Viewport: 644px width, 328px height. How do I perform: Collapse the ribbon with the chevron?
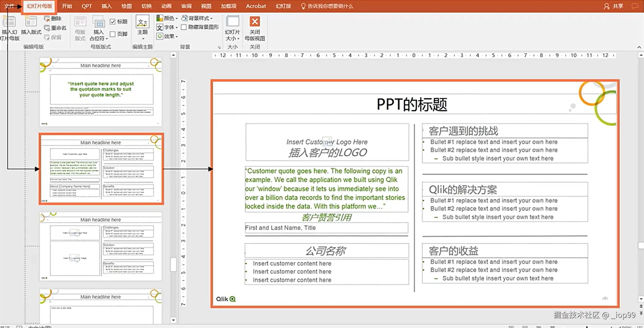(x=639, y=47)
